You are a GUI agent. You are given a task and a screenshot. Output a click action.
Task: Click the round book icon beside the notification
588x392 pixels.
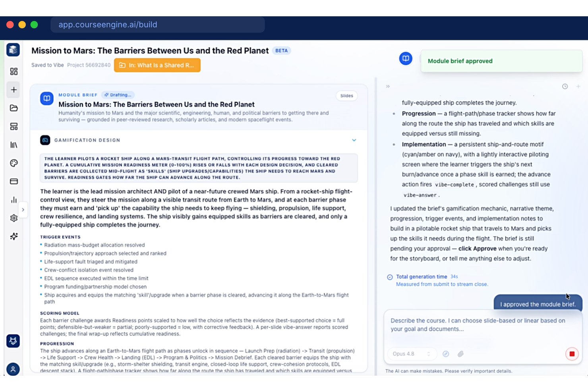pyautogui.click(x=406, y=59)
